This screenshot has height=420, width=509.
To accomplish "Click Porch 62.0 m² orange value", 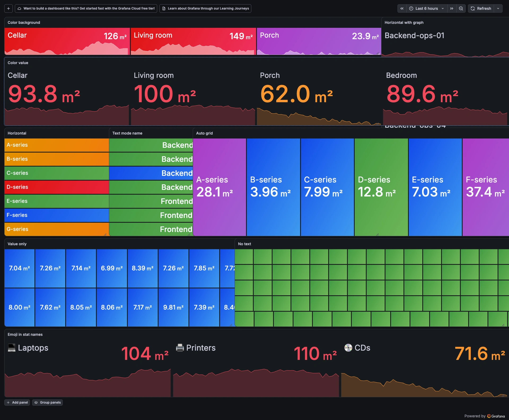I will (x=296, y=94).
